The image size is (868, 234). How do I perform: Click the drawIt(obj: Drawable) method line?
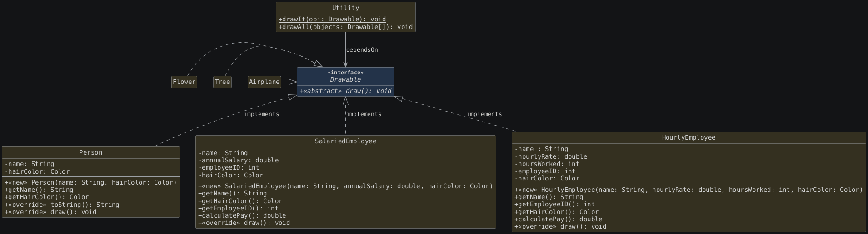pos(332,19)
